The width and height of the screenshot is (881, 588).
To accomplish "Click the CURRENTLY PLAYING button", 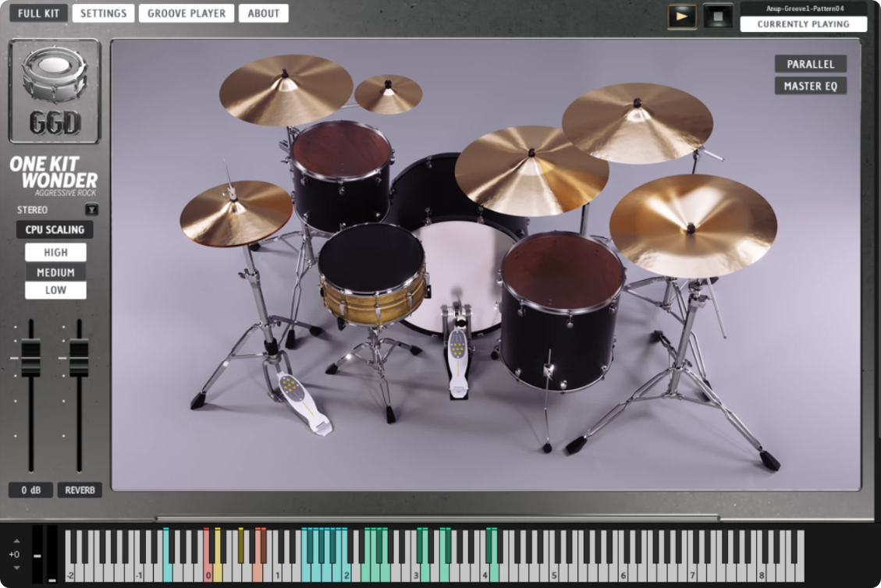I will pos(804,24).
